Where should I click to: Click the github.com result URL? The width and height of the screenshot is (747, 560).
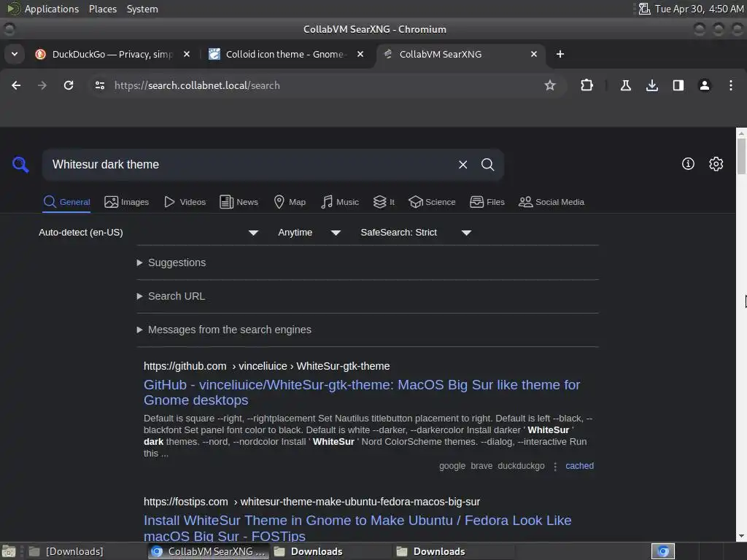267,366
